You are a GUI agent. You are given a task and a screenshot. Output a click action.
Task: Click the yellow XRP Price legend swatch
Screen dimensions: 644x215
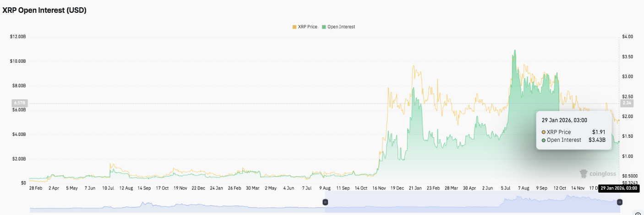[295, 27]
